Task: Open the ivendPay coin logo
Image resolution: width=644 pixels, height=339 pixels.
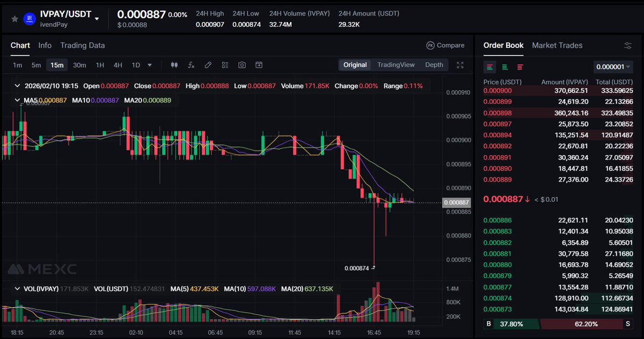Action: click(30, 19)
